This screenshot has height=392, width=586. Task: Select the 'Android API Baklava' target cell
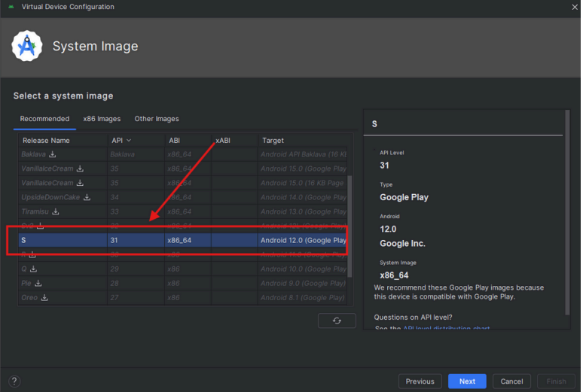(303, 154)
